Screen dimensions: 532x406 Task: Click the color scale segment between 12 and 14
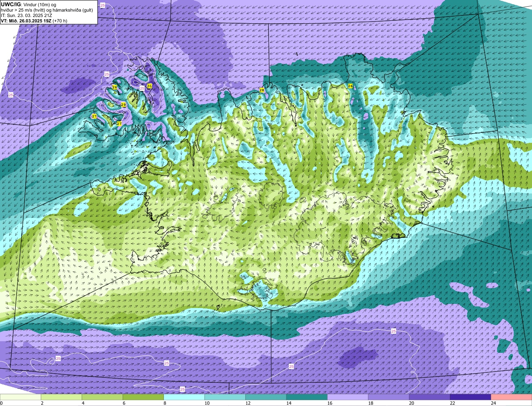pos(266,397)
